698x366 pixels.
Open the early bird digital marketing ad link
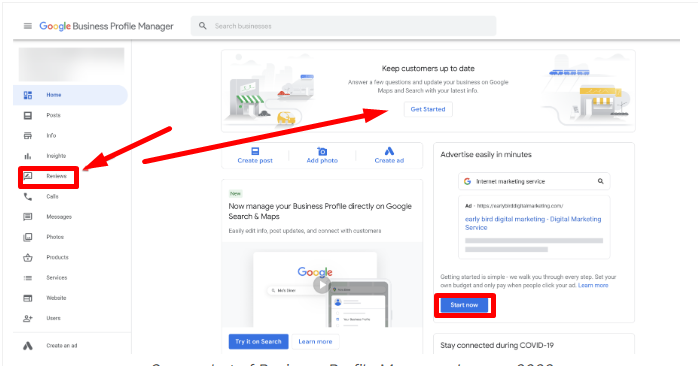(x=533, y=223)
